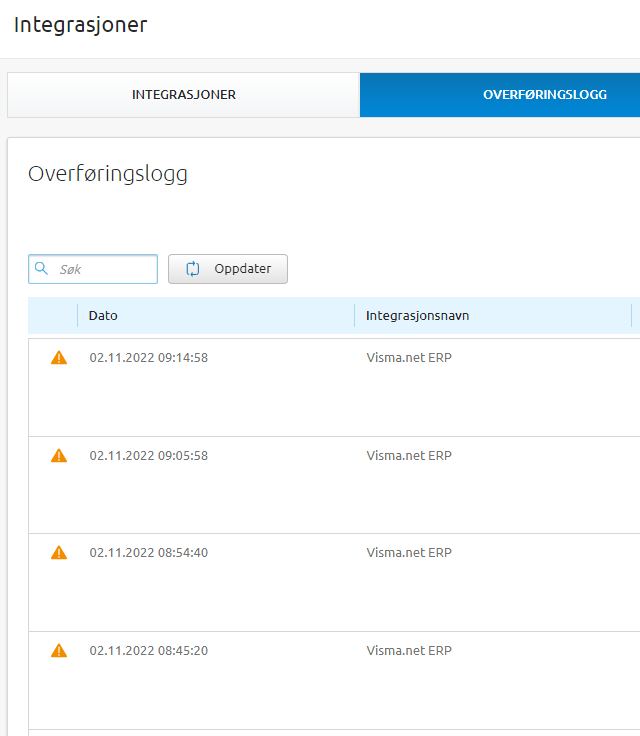Image resolution: width=640 pixels, height=736 pixels.
Task: Click warning icon for 09:05:58 entry
Action: [x=59, y=456]
